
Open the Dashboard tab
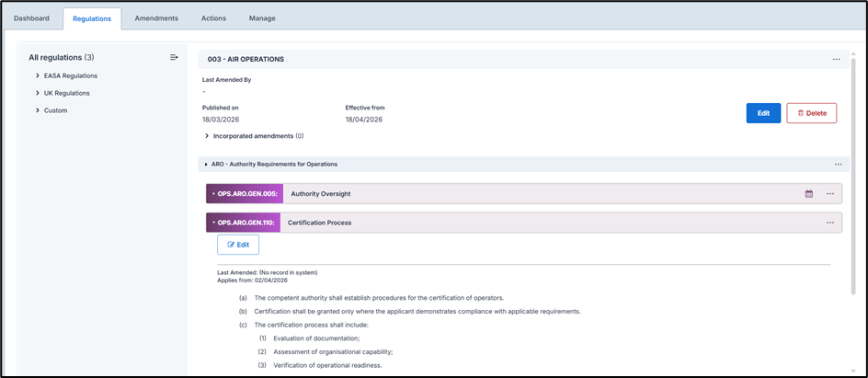pos(31,17)
